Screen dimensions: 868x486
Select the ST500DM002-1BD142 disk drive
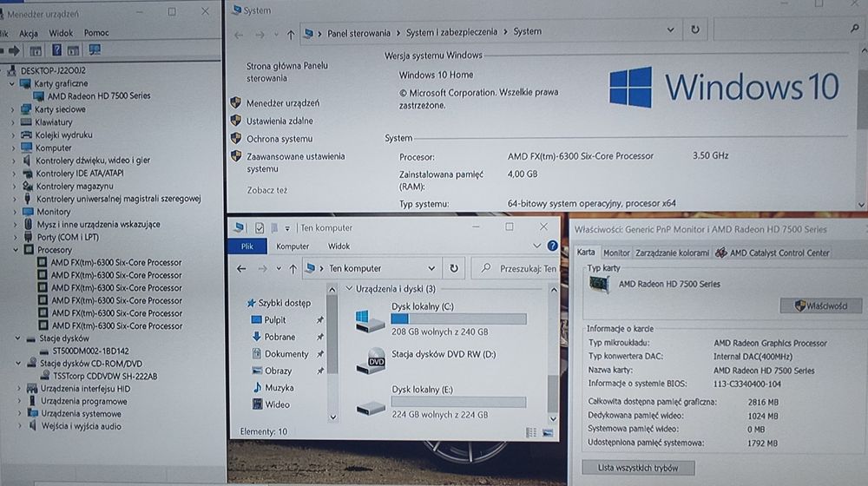point(90,351)
